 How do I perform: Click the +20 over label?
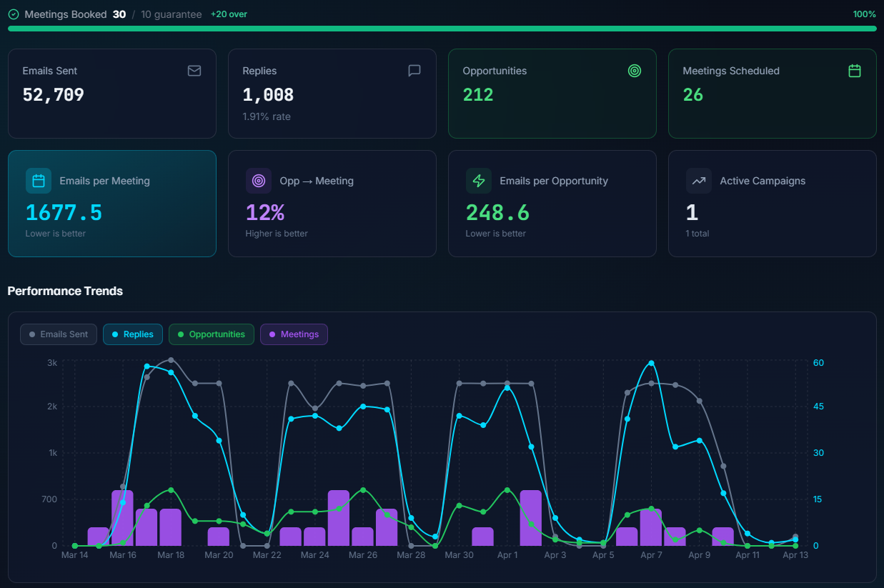(x=229, y=14)
